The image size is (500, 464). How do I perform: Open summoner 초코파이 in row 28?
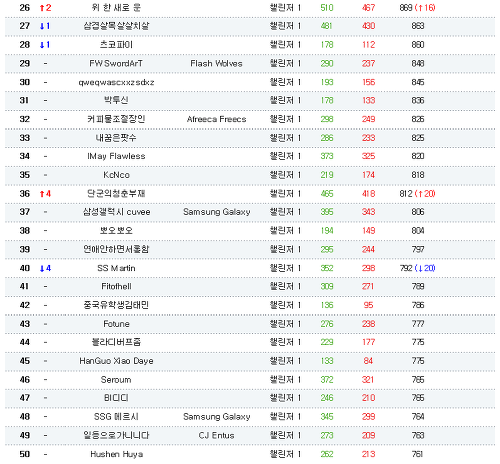[116, 45]
